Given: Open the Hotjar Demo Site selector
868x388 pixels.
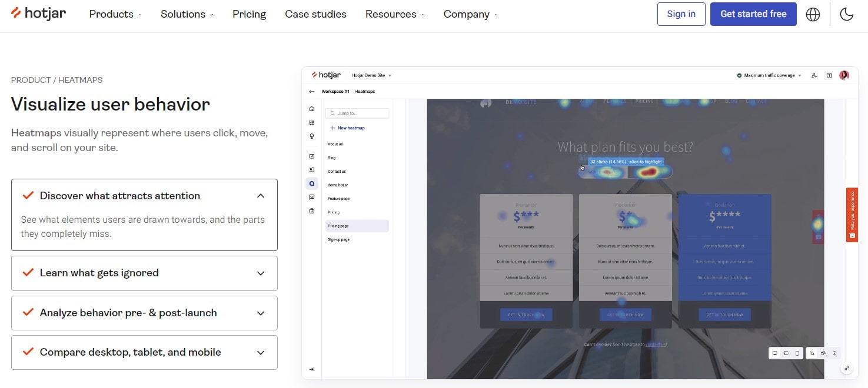Looking at the screenshot, I should pos(371,75).
